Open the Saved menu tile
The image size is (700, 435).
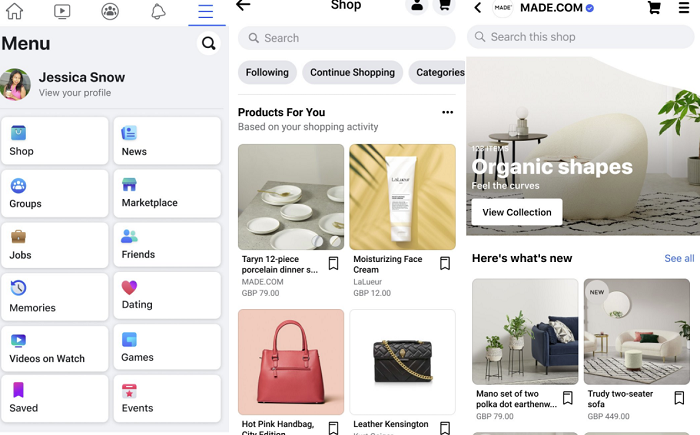(x=55, y=398)
